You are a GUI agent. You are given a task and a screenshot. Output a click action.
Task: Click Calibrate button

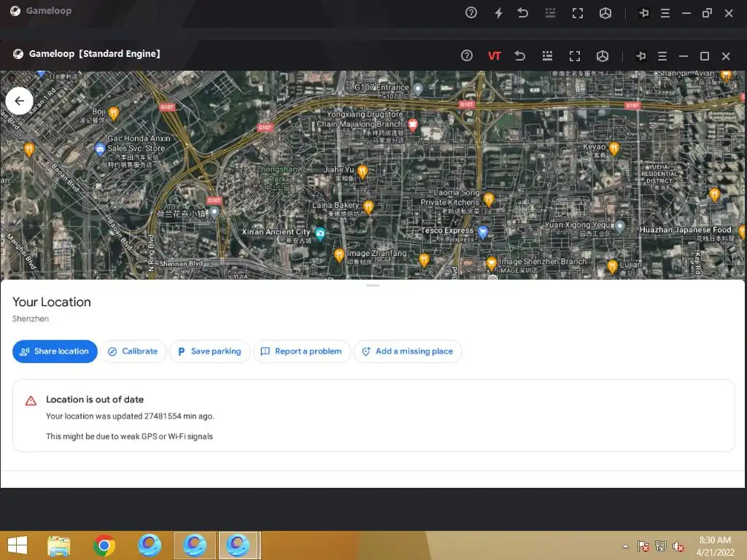[133, 351]
